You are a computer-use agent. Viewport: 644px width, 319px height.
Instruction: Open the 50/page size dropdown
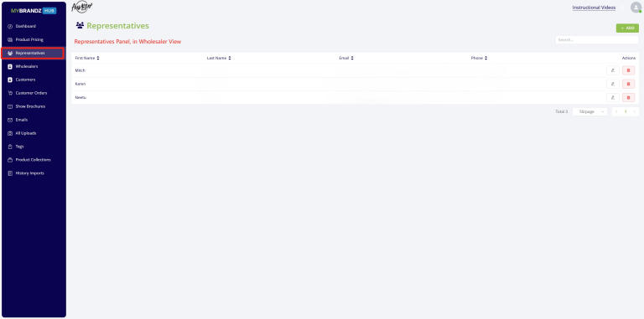(x=589, y=111)
